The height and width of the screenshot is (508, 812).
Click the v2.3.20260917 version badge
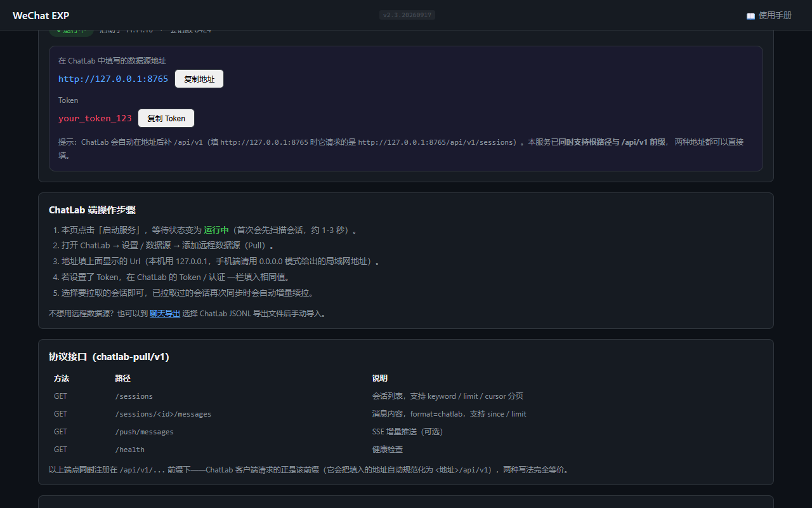[x=407, y=15]
